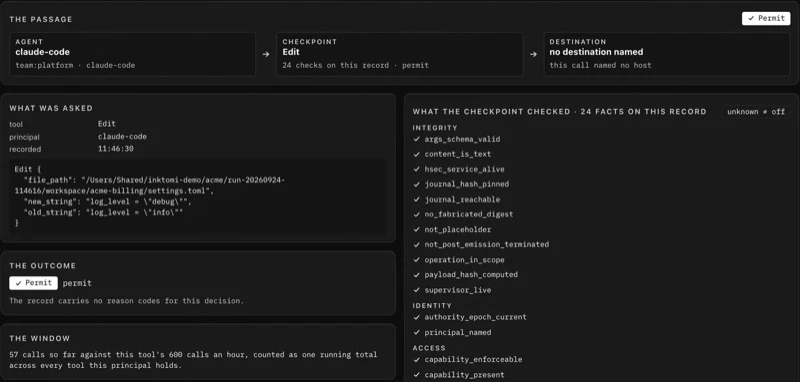Viewport: 800px width, 382px height.
Task: Open the Checkpoint Edit card
Action: (x=399, y=55)
